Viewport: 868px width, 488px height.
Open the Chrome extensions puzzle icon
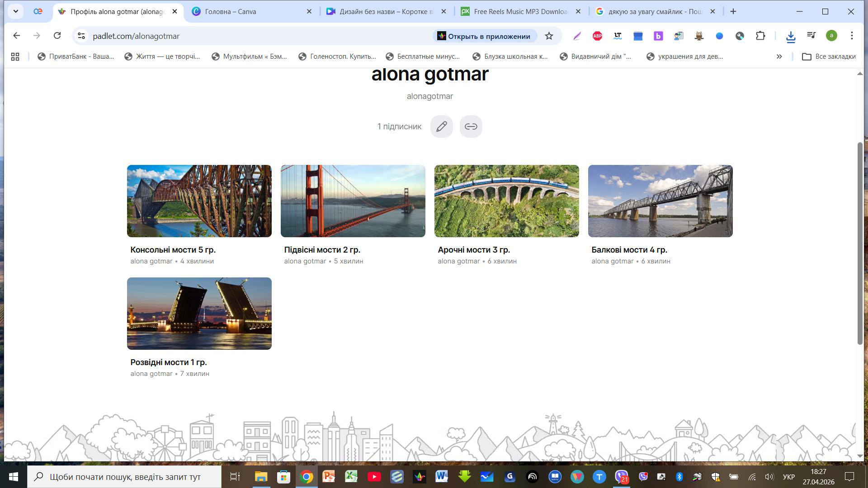pos(760,36)
